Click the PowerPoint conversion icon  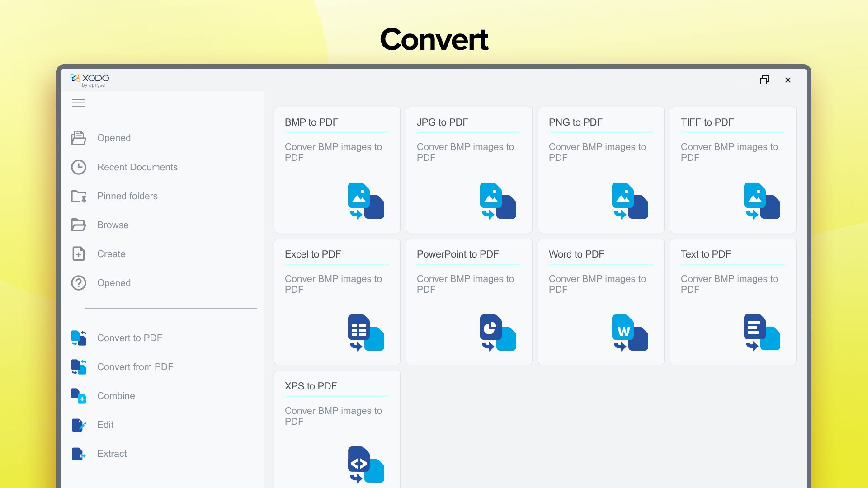(x=497, y=333)
